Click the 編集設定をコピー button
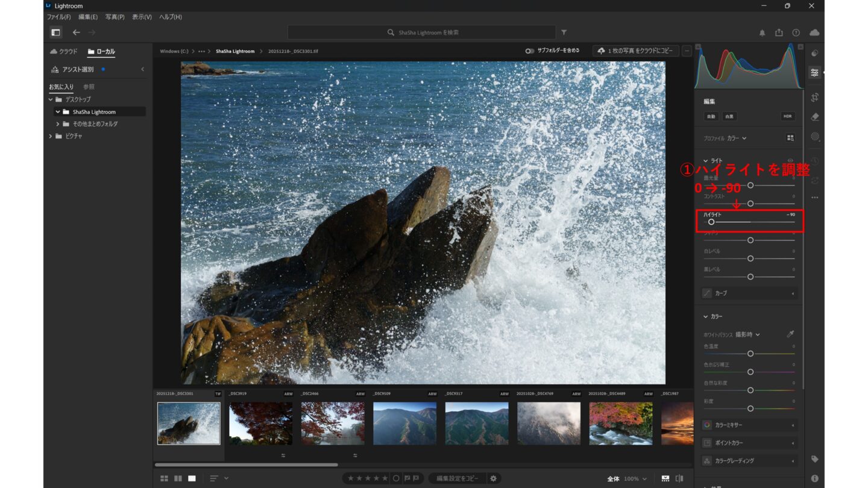 tap(458, 478)
